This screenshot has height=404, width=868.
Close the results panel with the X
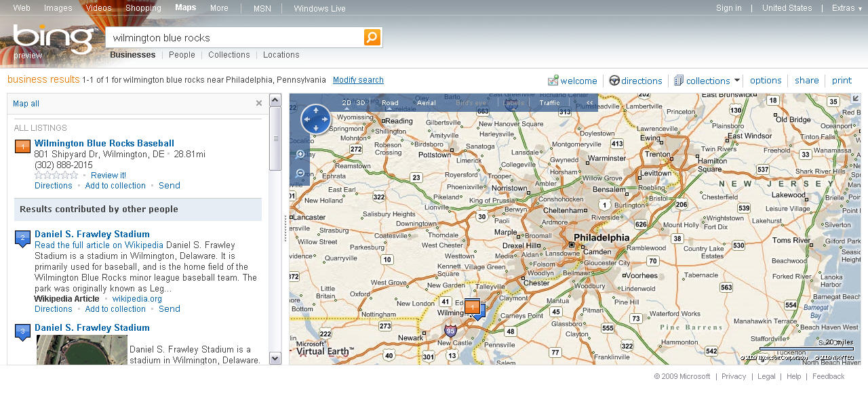259,103
